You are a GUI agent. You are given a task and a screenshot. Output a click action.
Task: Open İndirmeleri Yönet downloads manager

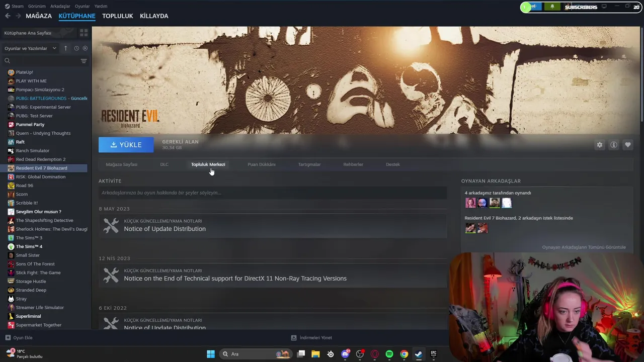311,338
